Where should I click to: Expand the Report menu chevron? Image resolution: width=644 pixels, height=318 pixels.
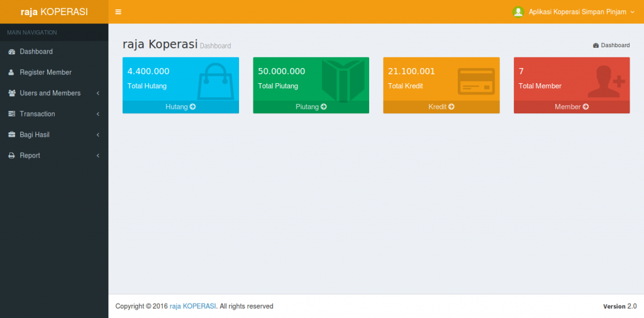coord(97,156)
